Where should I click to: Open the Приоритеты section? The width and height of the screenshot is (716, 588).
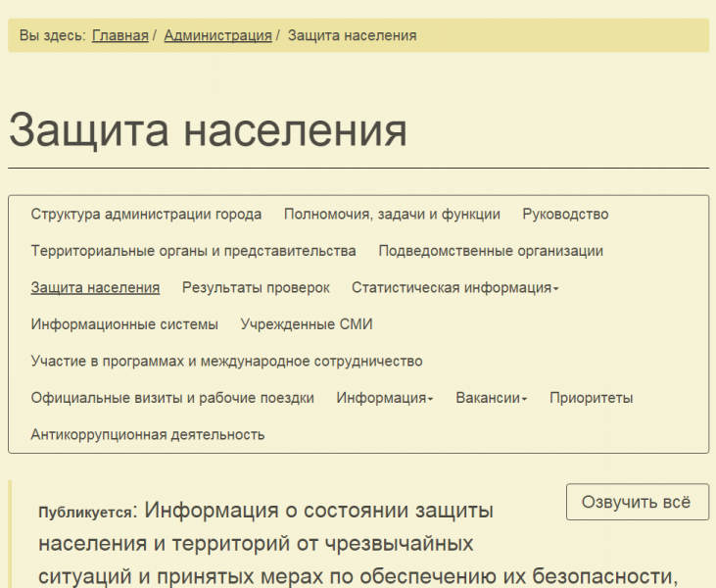591,398
